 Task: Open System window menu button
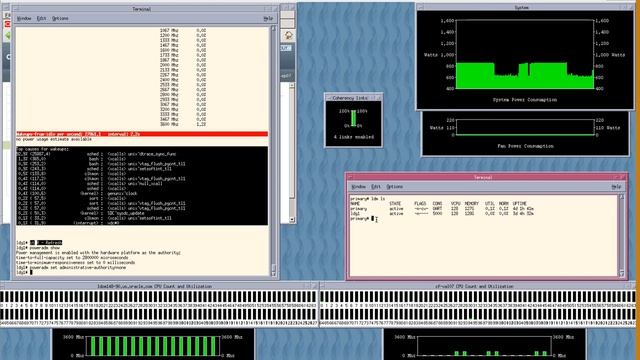420,7
